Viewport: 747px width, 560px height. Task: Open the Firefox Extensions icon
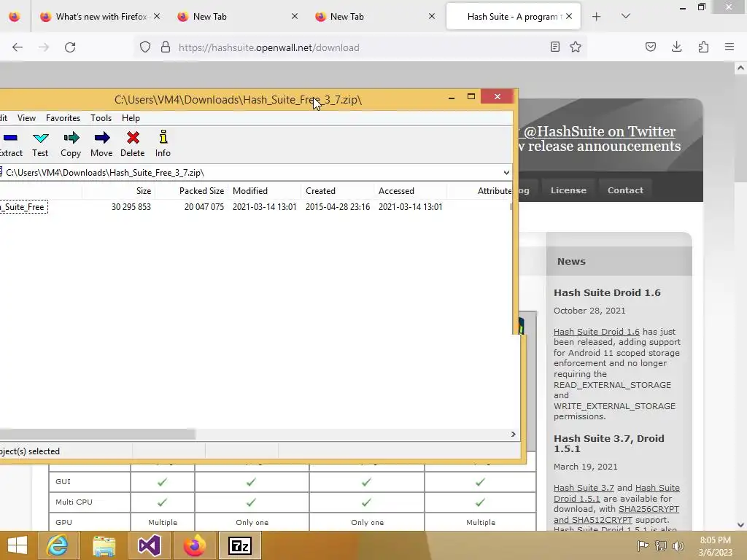tap(704, 47)
